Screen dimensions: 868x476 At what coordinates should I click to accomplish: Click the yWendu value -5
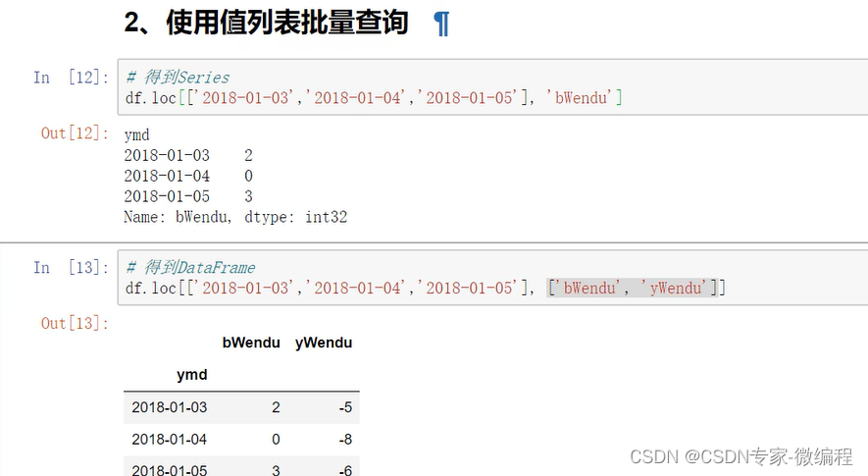point(345,407)
